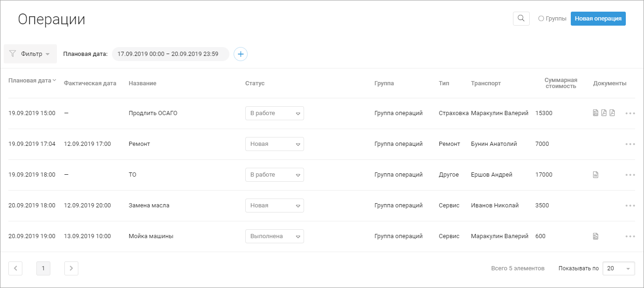The image size is (644, 288).
Task: Open three-dots menu for Мойка машины
Action: point(630,236)
